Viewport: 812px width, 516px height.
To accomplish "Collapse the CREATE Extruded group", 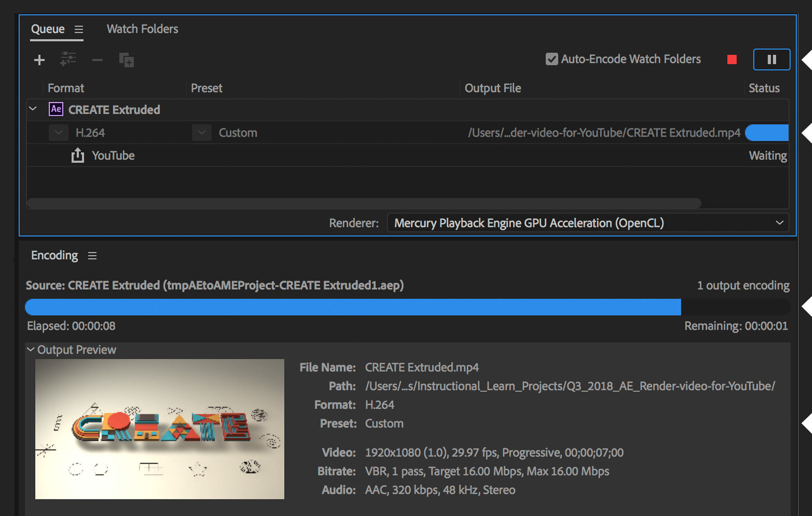I will 32,109.
